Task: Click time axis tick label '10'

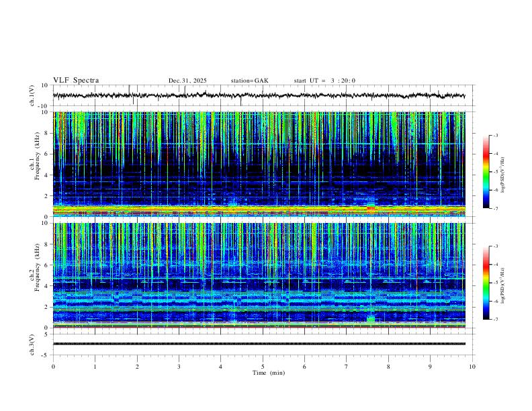Action: [x=472, y=367]
